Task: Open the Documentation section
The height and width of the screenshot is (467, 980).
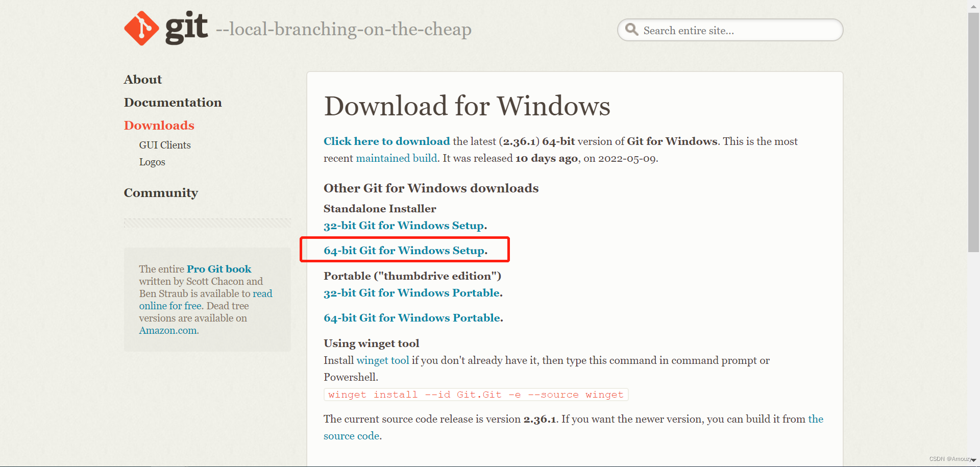Action: click(173, 103)
